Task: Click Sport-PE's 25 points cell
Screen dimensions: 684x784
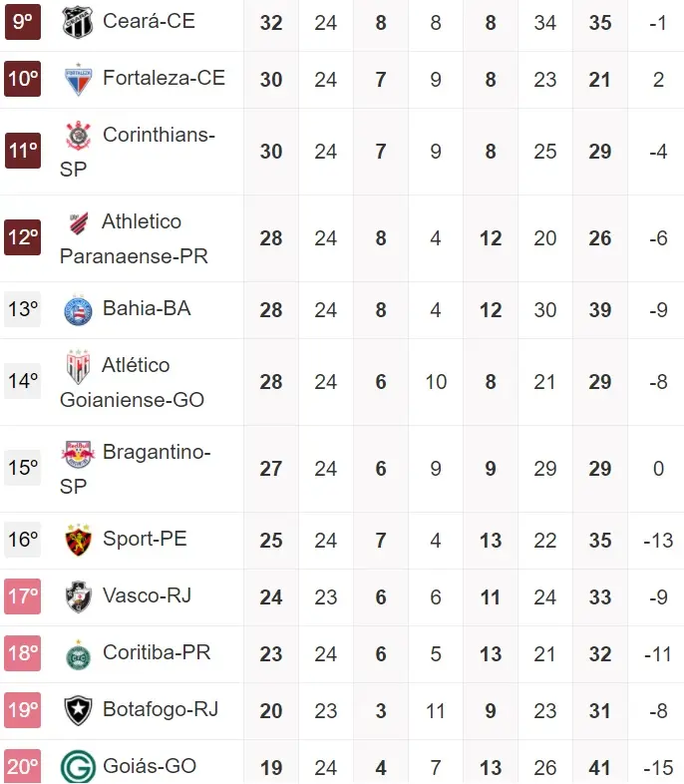Action: (x=271, y=541)
